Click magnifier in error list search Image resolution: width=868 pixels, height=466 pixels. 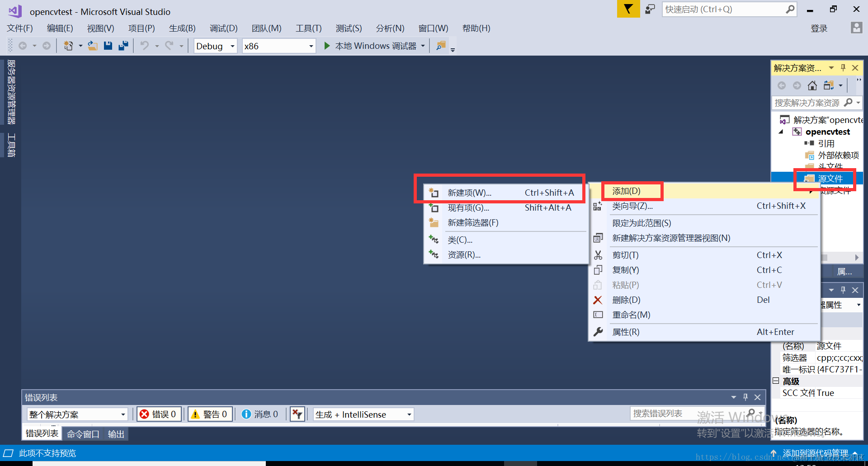751,413
